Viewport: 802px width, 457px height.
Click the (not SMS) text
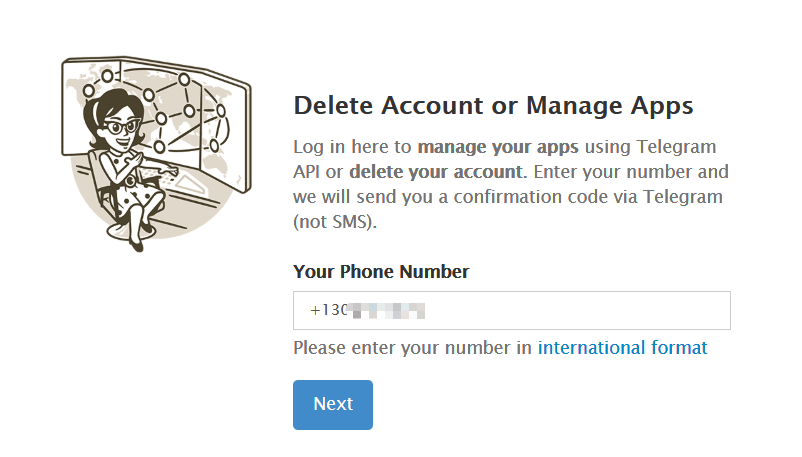(335, 222)
